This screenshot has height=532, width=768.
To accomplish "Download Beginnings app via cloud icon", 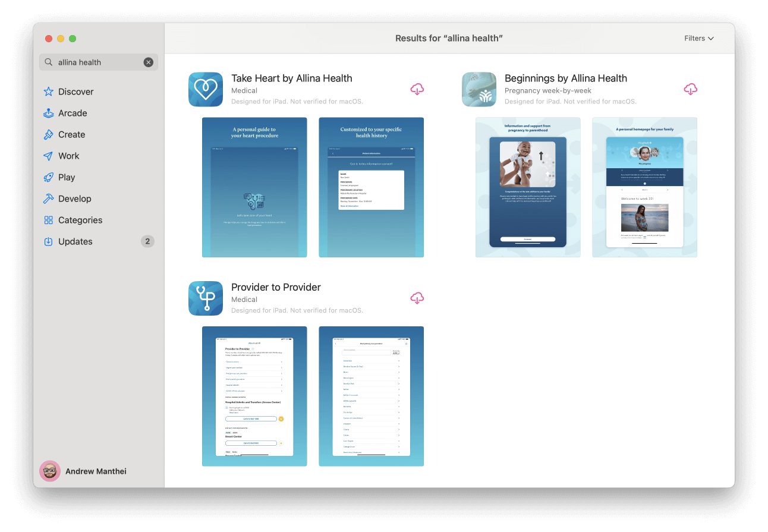I will click(691, 90).
